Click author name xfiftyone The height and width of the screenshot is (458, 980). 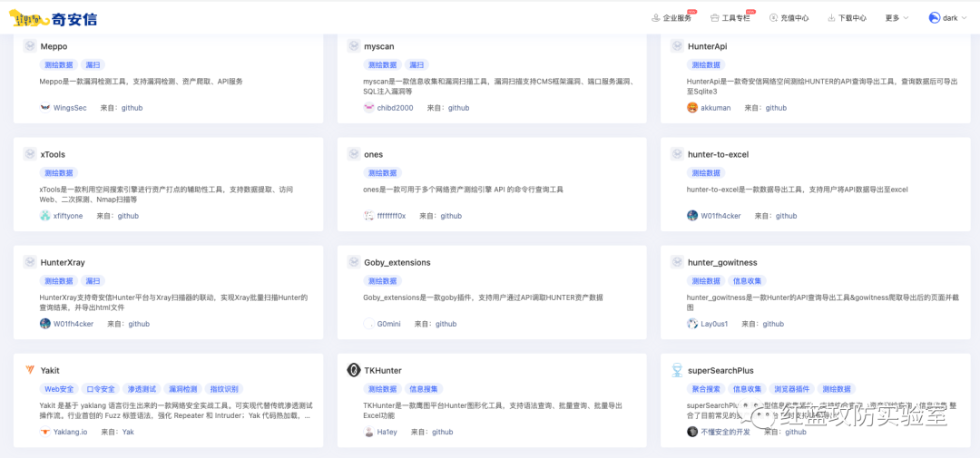(68, 216)
